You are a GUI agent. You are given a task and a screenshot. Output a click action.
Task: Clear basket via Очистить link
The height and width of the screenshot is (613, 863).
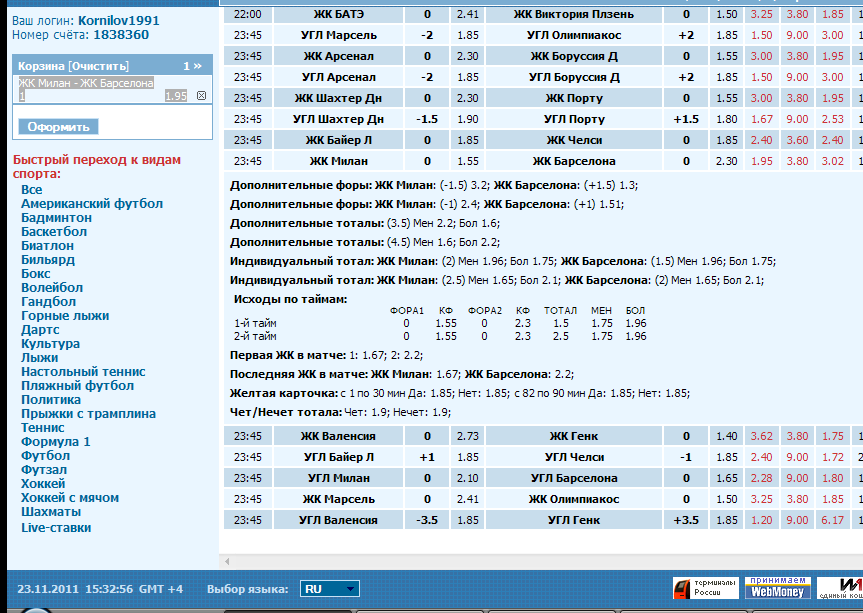[x=98, y=66]
